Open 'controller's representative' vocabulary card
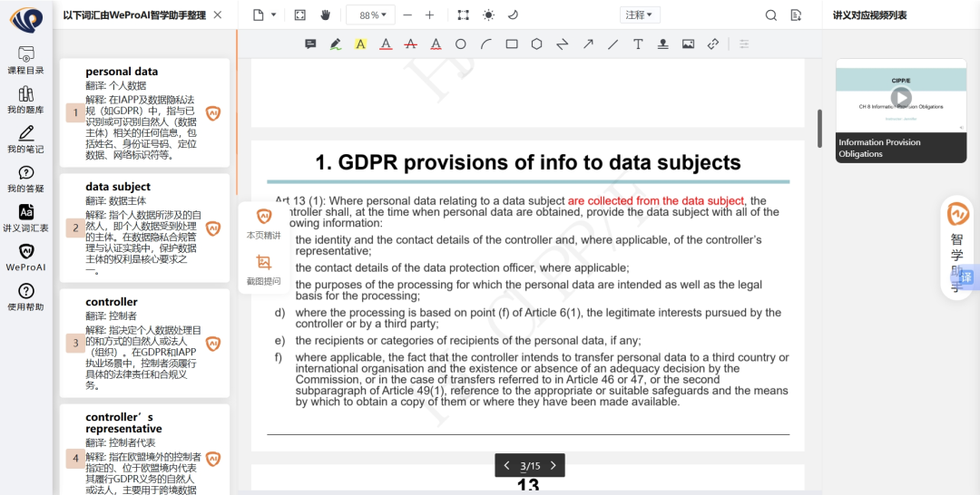980x495 pixels. pyautogui.click(x=144, y=450)
